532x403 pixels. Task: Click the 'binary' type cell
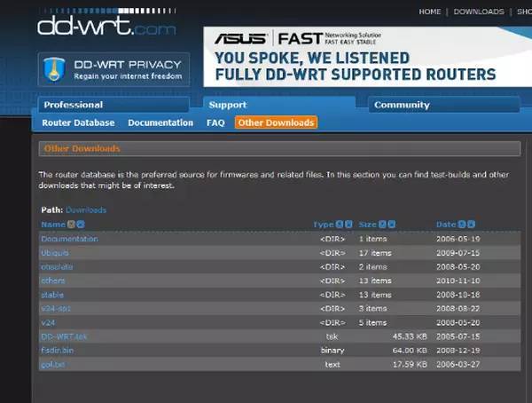pyautogui.click(x=332, y=351)
